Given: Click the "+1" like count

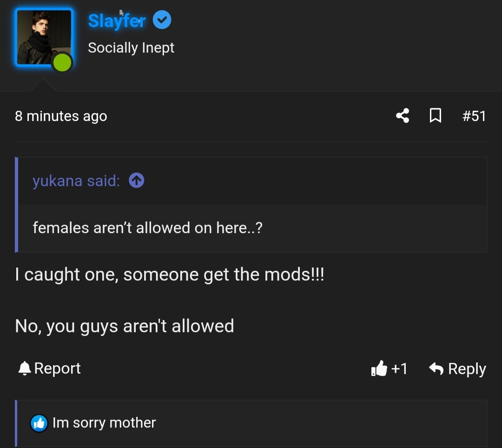Looking at the screenshot, I should click(399, 368).
